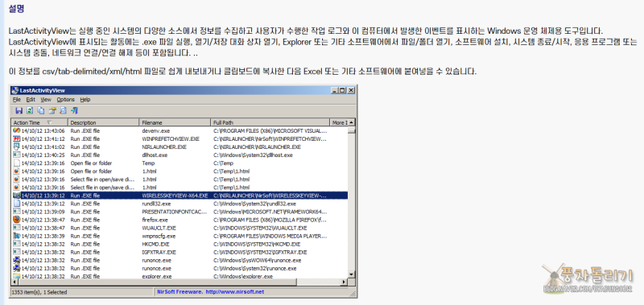Image resolution: width=644 pixels, height=305 pixels.
Task: Click the Save Selected Items floppy icon
Action: [x=19, y=110]
